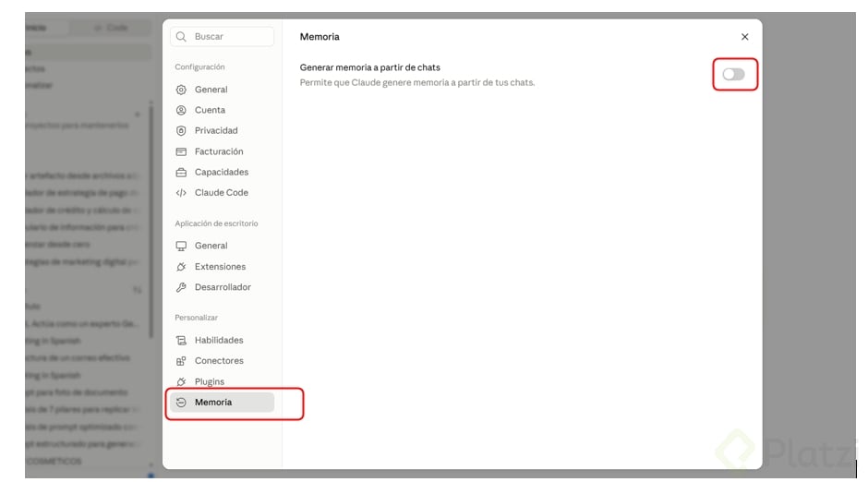Click the monitor icon of desktop General
Image resolution: width=868 pixels, height=482 pixels.
point(181,246)
